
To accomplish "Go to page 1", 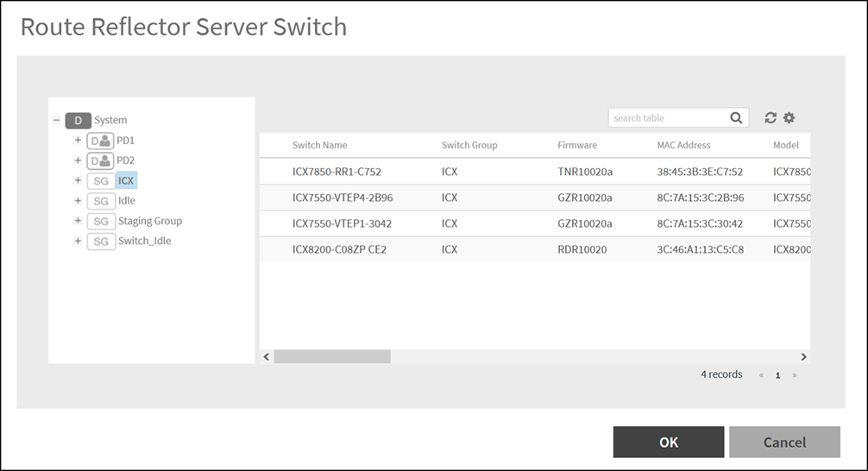I will click(x=777, y=375).
